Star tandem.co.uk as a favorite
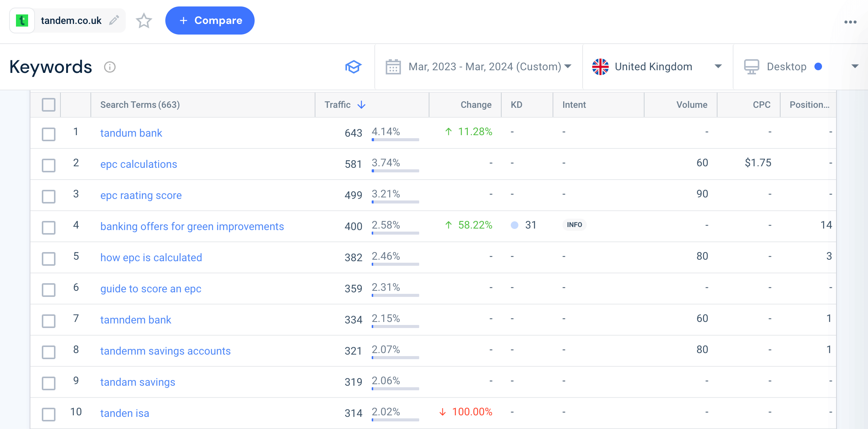The height and width of the screenshot is (429, 868). pos(144,21)
